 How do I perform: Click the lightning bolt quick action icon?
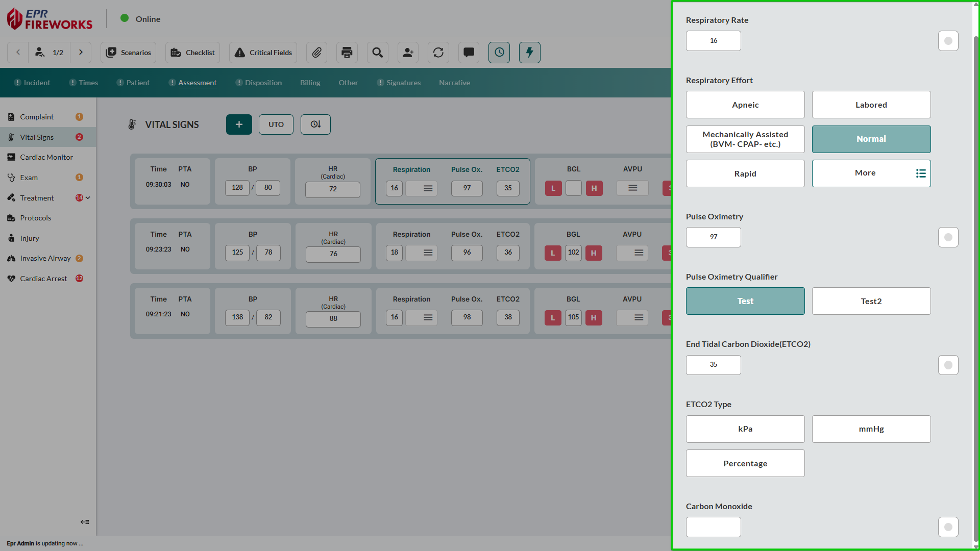click(x=529, y=53)
